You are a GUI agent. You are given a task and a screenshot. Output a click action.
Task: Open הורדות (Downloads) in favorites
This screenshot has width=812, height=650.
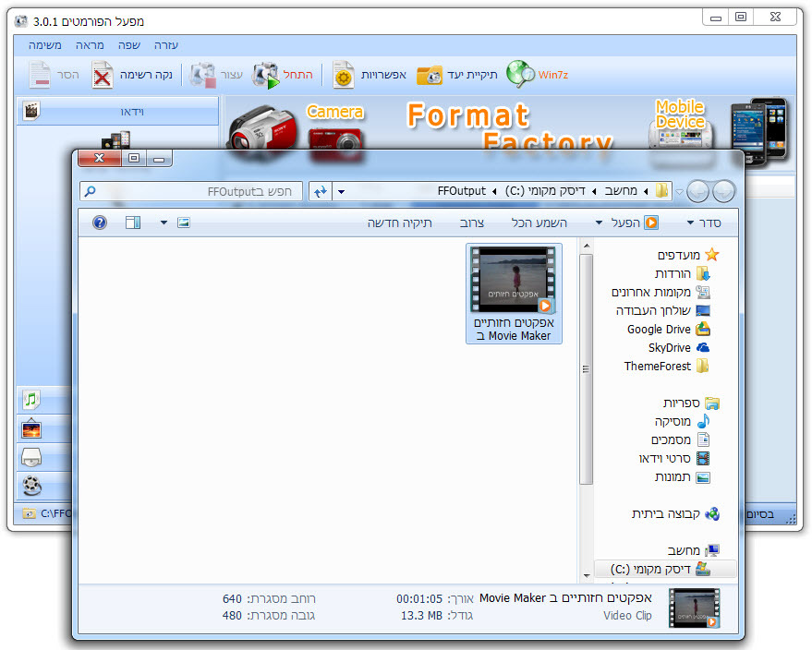click(683, 273)
